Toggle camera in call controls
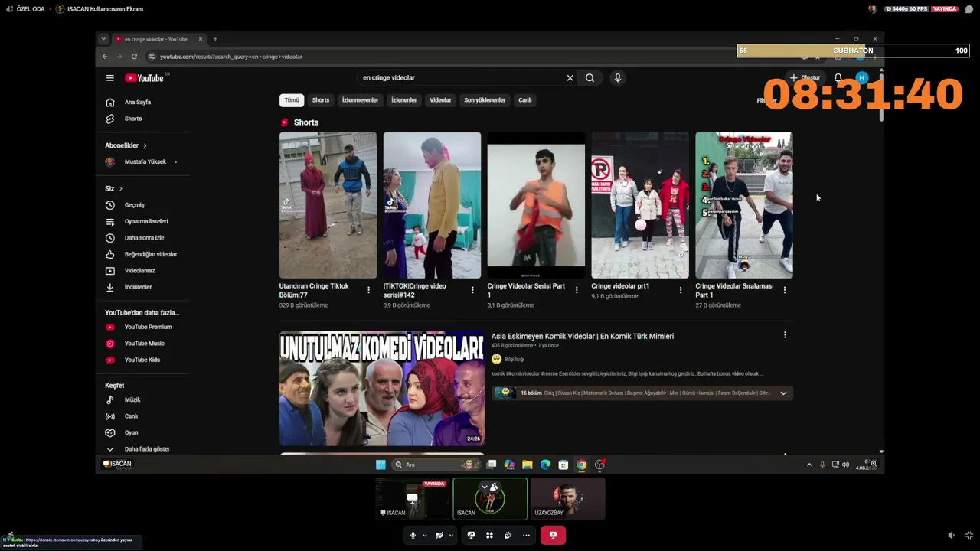Viewport: 980px width, 551px height. (439, 536)
